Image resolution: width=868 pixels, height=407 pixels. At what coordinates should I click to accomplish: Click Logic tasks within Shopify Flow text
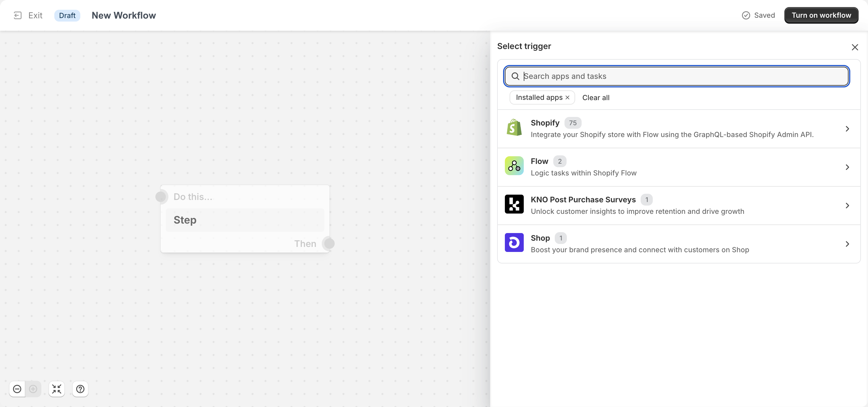coord(584,173)
